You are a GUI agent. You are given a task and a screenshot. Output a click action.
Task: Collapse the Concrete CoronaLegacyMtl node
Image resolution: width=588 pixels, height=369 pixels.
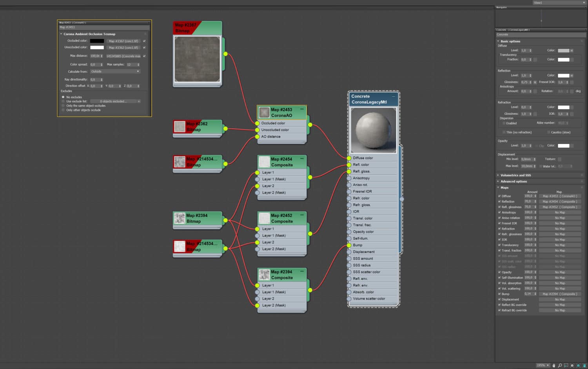pos(394,96)
